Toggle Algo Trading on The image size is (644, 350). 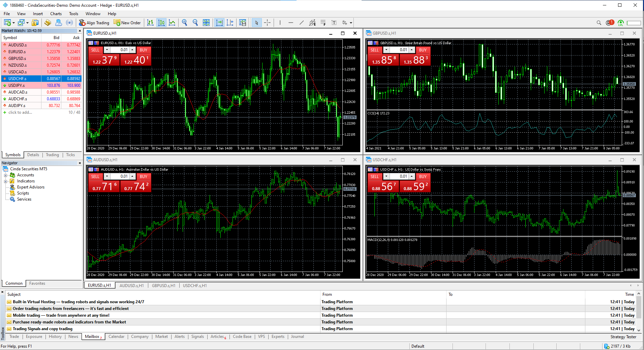(94, 23)
